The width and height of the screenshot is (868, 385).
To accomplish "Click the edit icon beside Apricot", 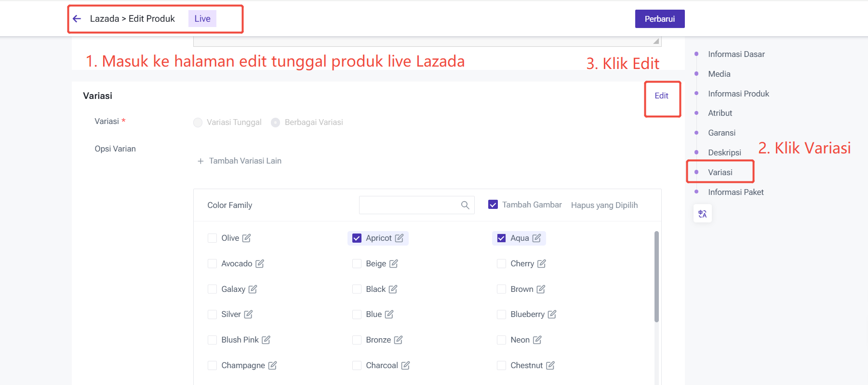I will (399, 238).
